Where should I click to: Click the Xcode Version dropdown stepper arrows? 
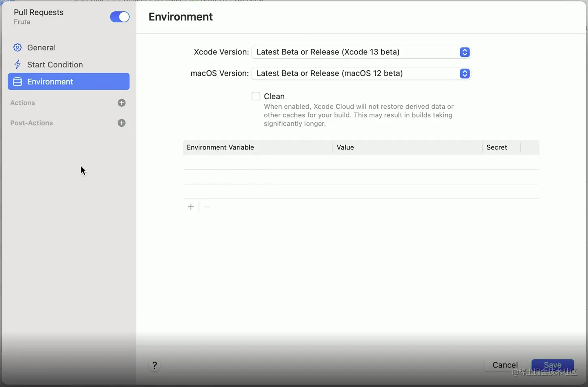465,52
